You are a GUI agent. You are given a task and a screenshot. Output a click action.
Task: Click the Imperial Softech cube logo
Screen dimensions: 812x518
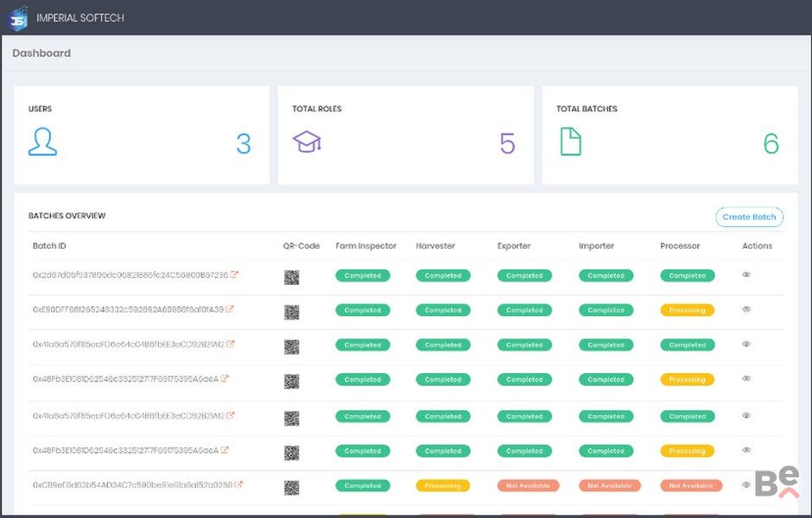point(17,18)
